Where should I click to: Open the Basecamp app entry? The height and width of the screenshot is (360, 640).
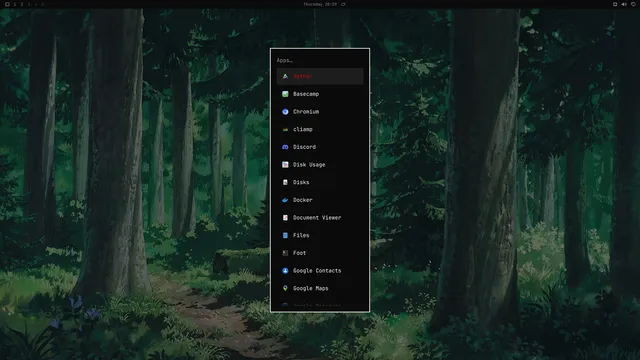(x=320, y=94)
